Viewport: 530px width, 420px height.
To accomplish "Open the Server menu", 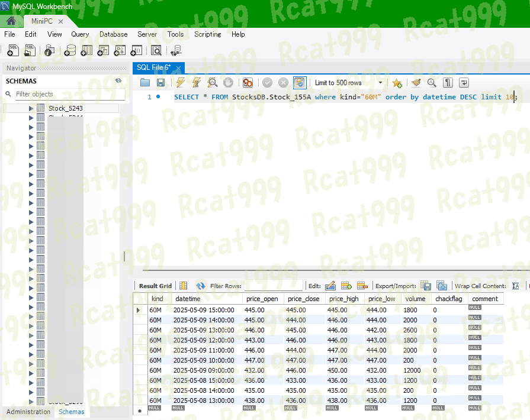I will 147,34.
